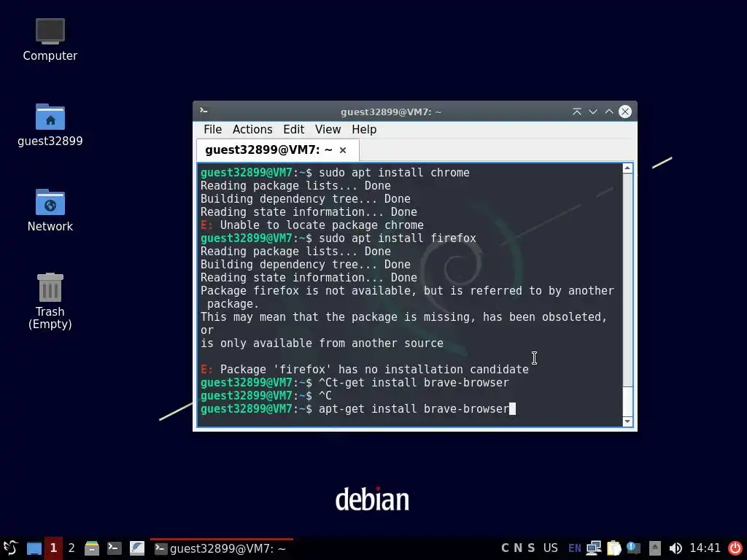This screenshot has height=560, width=747.
Task: Click 'has no installation candidate' error line
Action: [x=365, y=370]
